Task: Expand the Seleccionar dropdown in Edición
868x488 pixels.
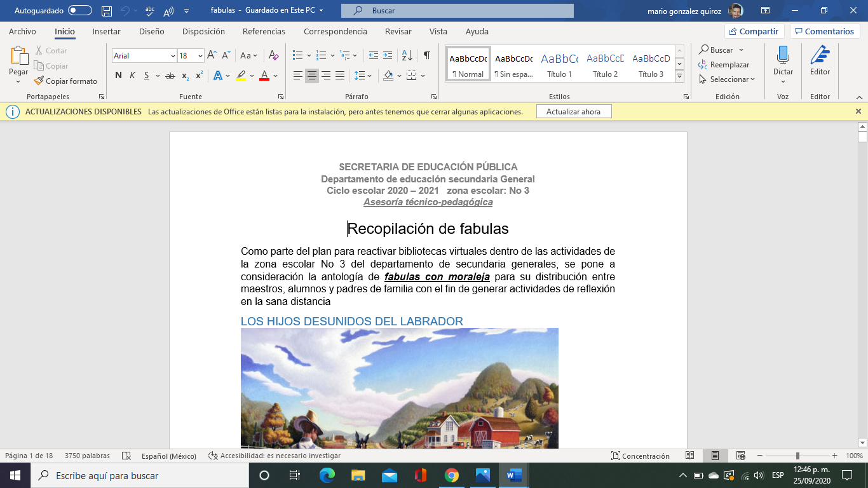Action: pos(728,79)
